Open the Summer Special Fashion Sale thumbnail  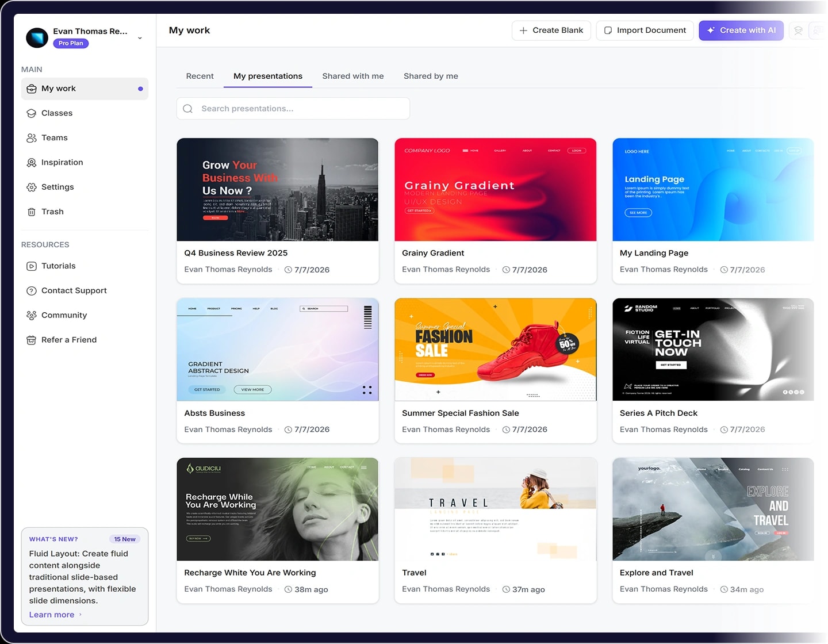(496, 350)
